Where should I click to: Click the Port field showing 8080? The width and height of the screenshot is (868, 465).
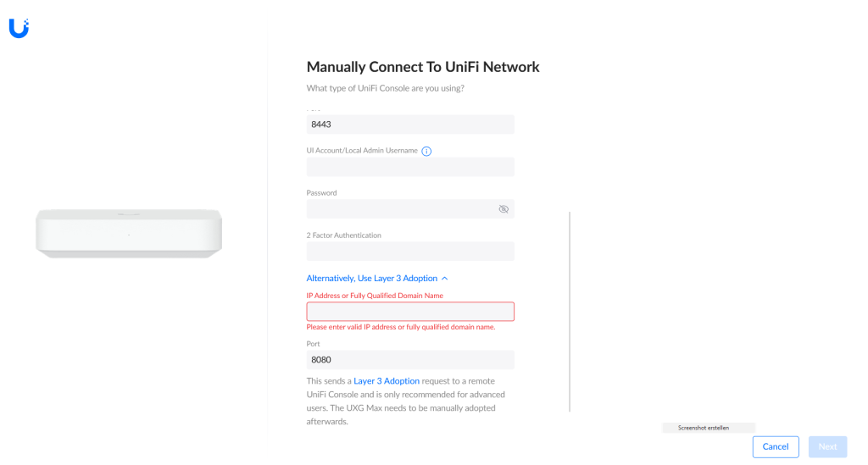(410, 360)
